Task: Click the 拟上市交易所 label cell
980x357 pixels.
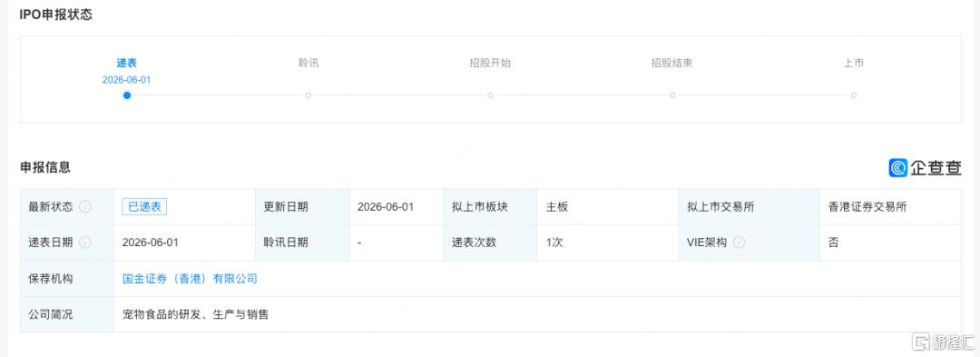Action: (749, 207)
